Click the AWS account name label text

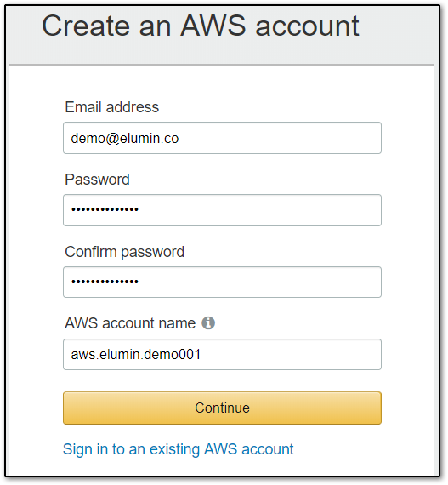[x=130, y=323]
